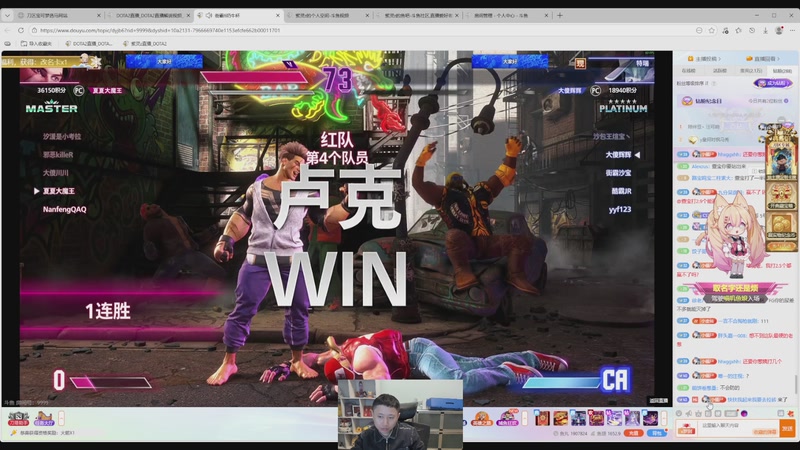Click the browser back arrow
The height and width of the screenshot is (450, 800).
click(x=7, y=31)
